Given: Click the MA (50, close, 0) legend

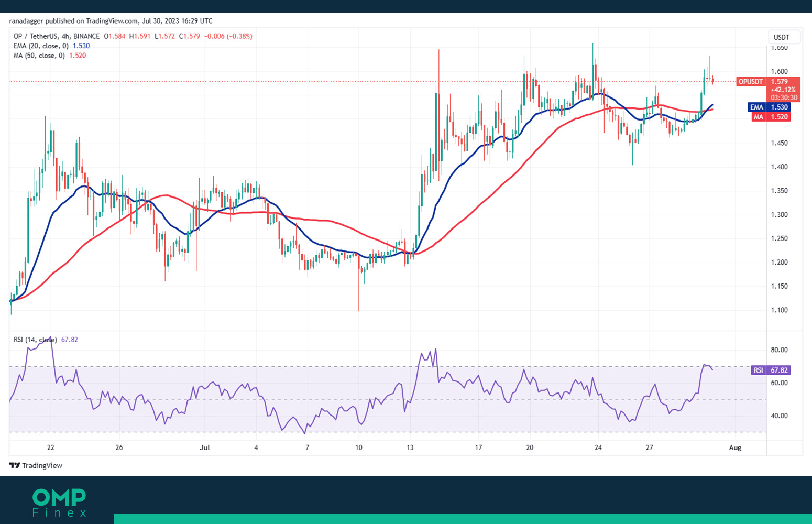Looking at the screenshot, I should coord(39,56).
